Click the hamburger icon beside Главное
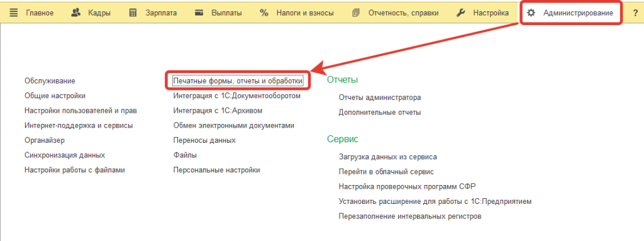Screen dimensions: 644x241 click(x=14, y=13)
